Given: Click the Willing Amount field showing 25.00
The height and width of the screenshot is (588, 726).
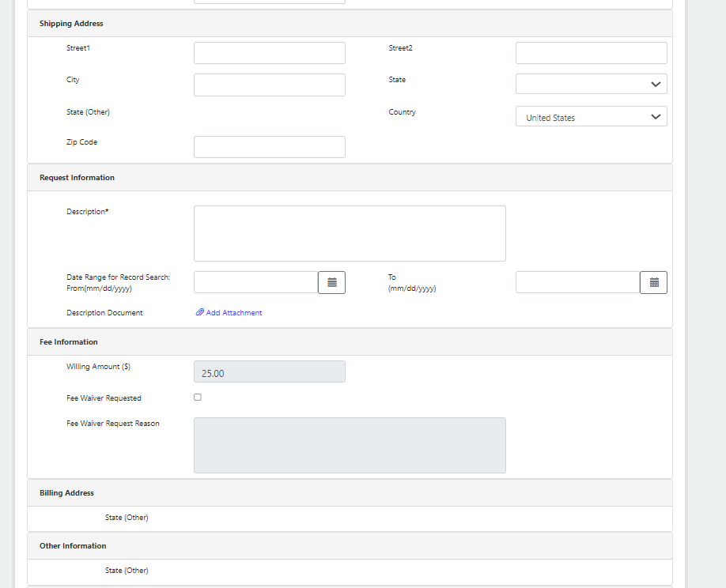Looking at the screenshot, I should tap(269, 372).
